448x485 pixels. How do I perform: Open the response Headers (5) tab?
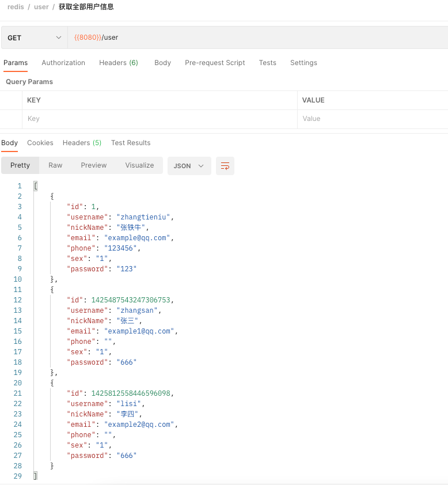82,143
